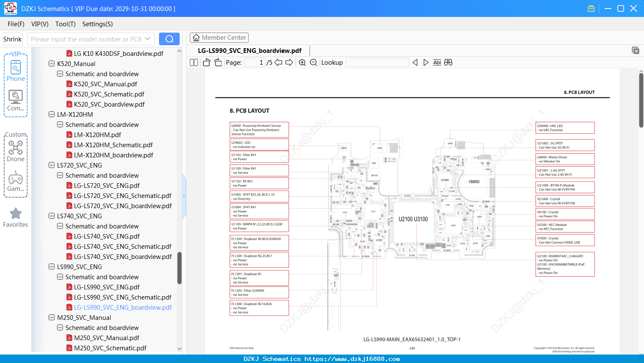
Task: Open the Game category in sidebar
Action: (16, 181)
